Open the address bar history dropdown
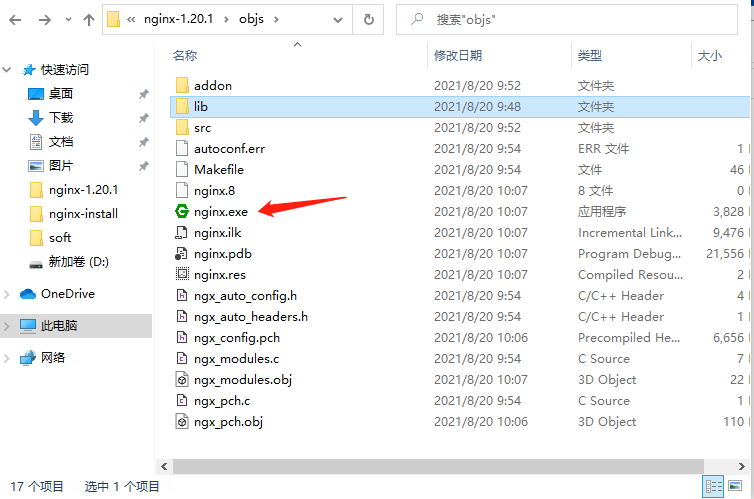 (x=338, y=20)
